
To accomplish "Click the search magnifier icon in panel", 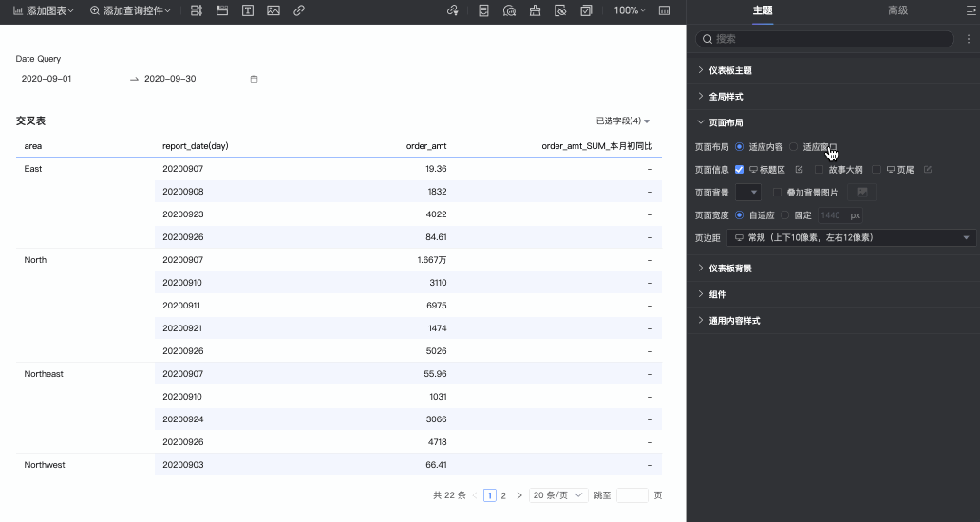I will pyautogui.click(x=707, y=39).
